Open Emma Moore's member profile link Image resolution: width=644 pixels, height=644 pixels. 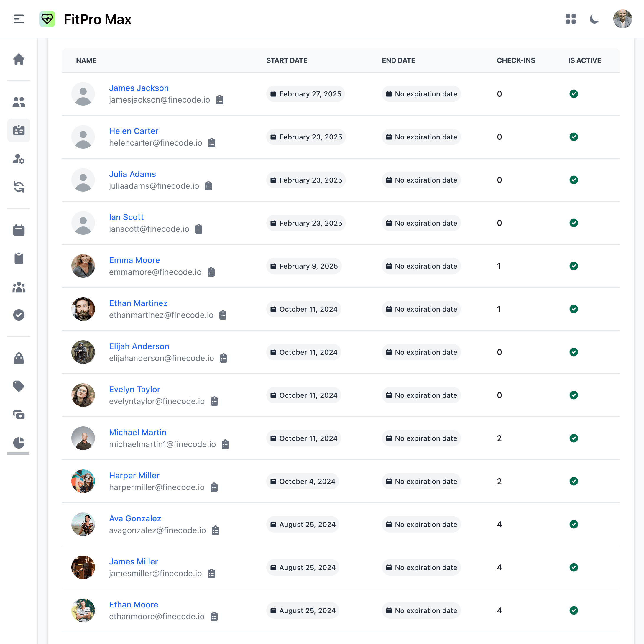point(134,260)
